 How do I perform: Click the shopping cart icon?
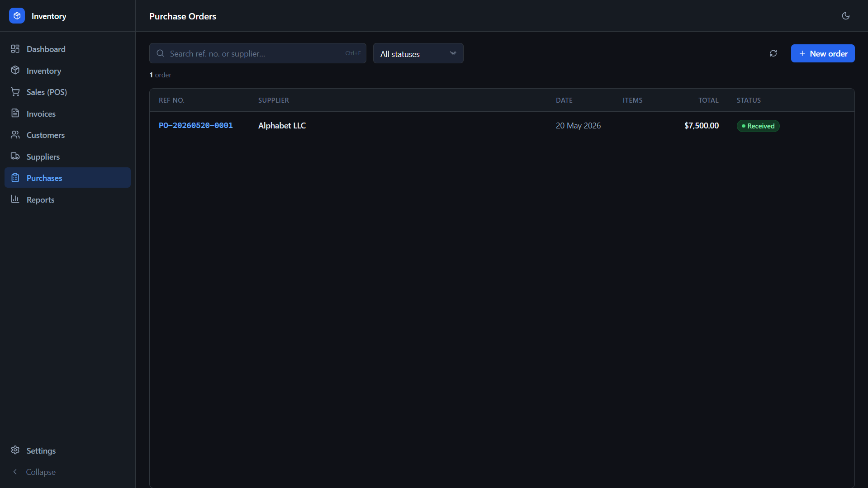pos(15,92)
